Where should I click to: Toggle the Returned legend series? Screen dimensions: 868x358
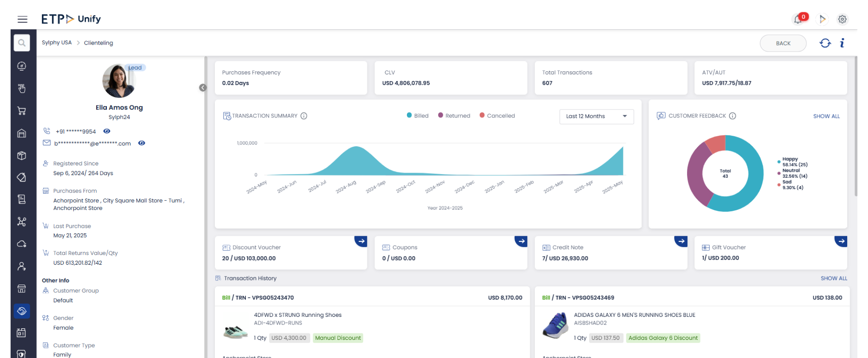[454, 116]
